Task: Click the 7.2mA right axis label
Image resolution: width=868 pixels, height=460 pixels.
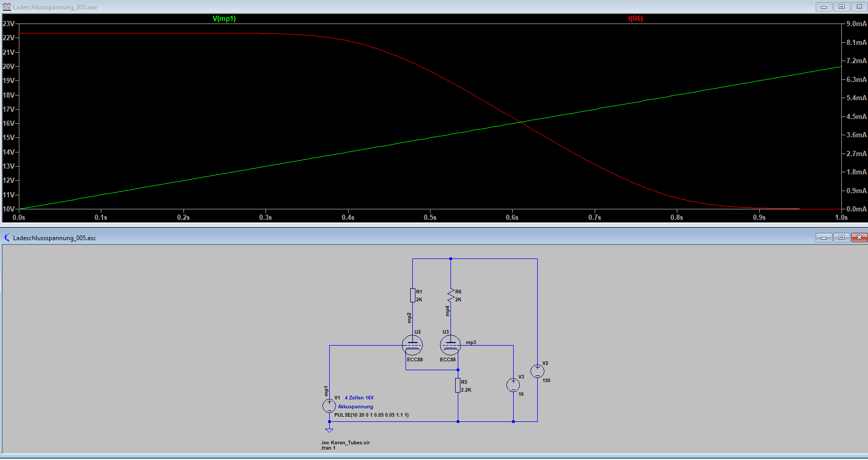Action: 857,61
